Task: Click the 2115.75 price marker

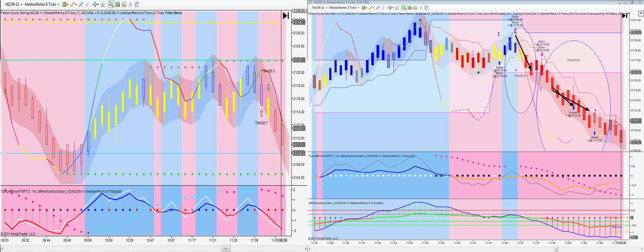Action: [x=636, y=72]
